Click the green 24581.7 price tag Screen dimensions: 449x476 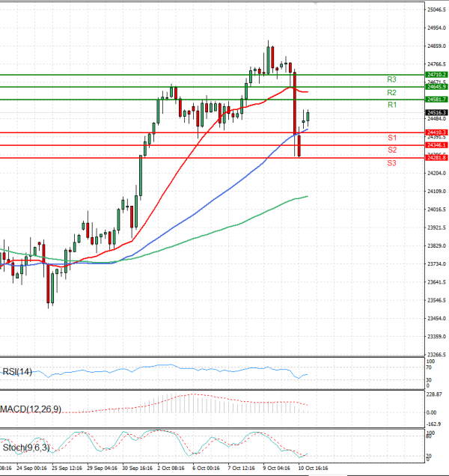[436, 100]
